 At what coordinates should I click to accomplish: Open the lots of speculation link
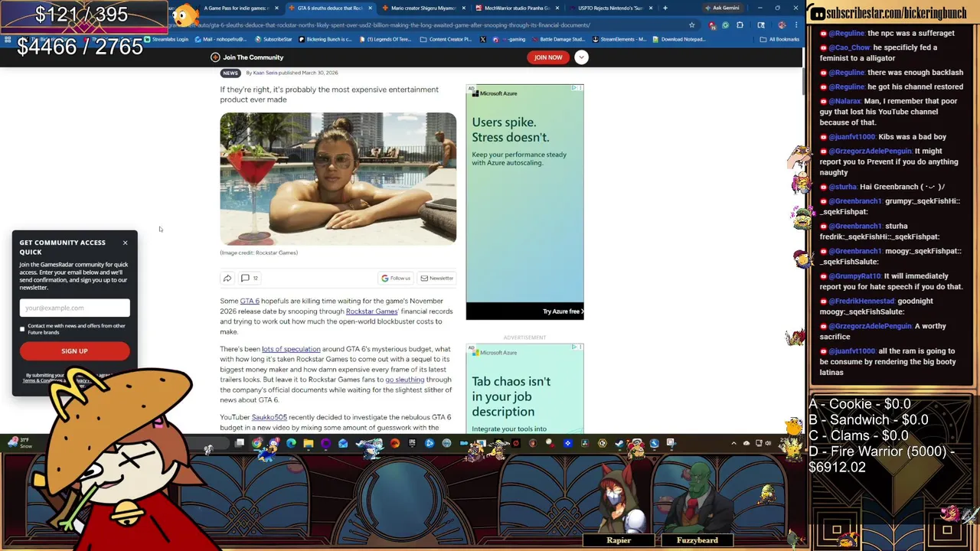pyautogui.click(x=291, y=349)
